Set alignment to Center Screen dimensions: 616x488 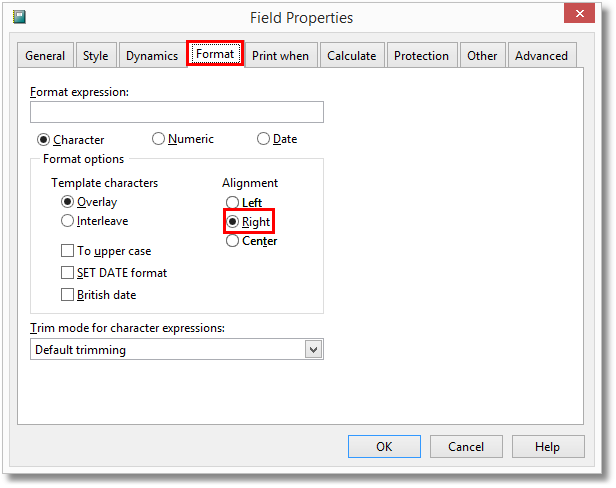[x=233, y=241]
